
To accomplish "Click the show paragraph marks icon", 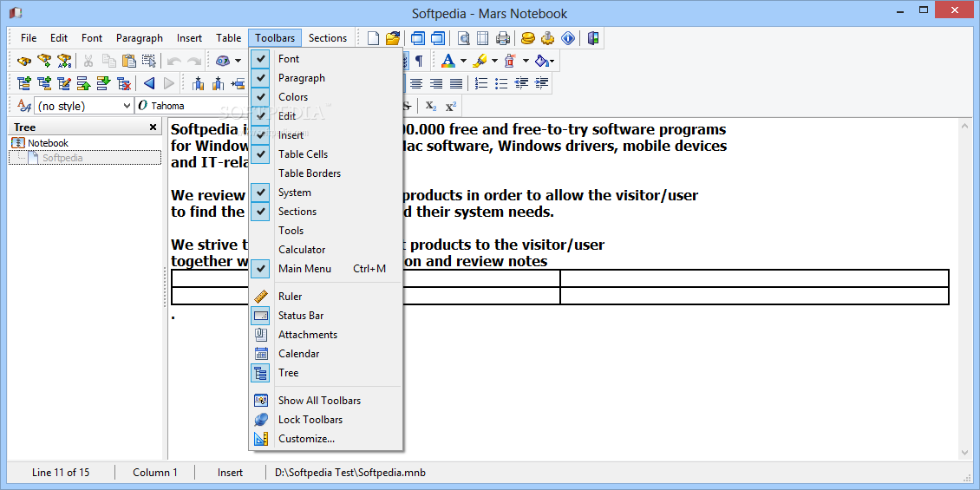I will (419, 62).
